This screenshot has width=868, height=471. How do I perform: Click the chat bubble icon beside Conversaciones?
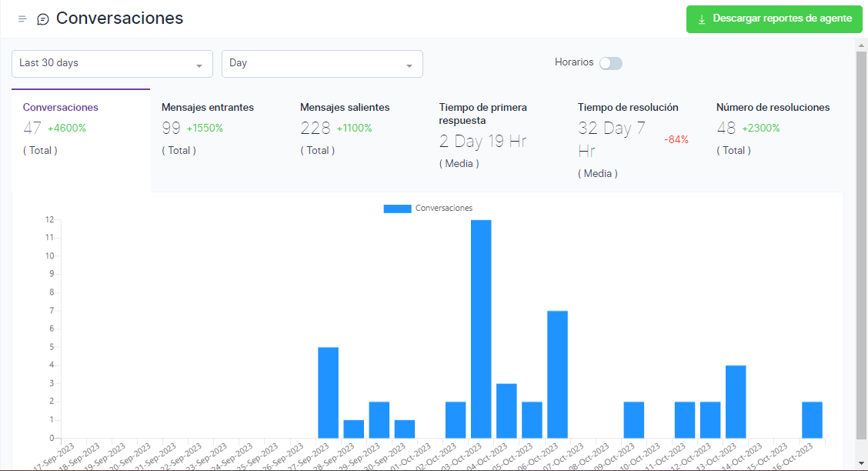coord(43,19)
